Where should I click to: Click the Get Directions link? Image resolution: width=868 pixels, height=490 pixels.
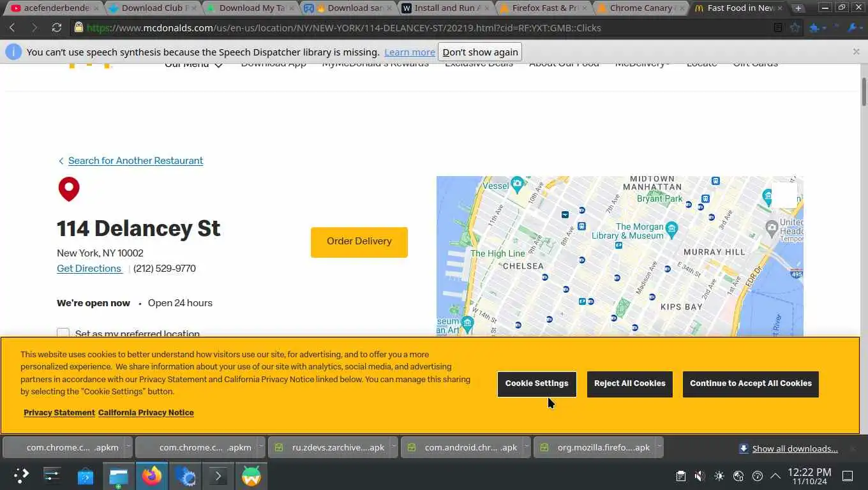point(89,269)
